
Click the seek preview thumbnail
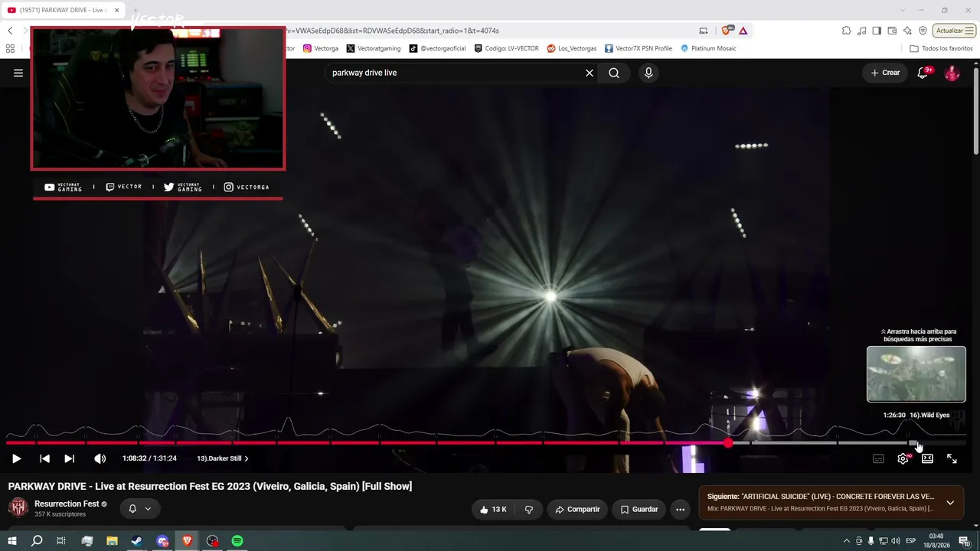point(916,374)
